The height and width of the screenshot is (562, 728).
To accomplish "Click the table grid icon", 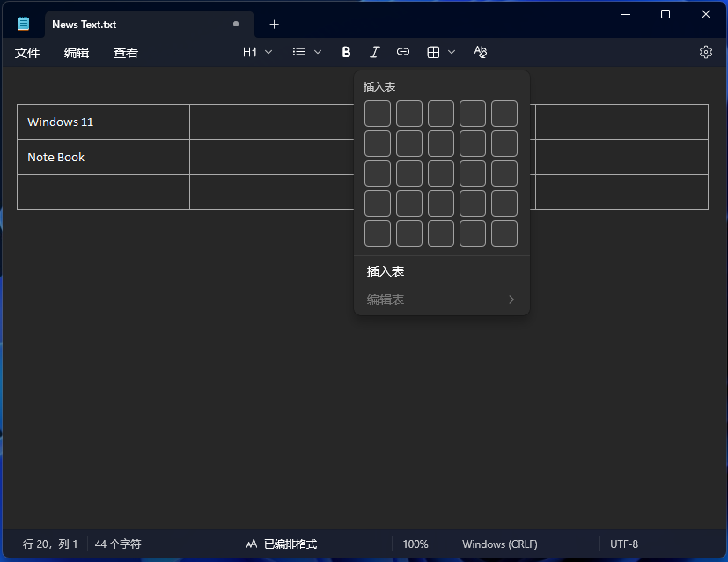I will click(x=433, y=52).
